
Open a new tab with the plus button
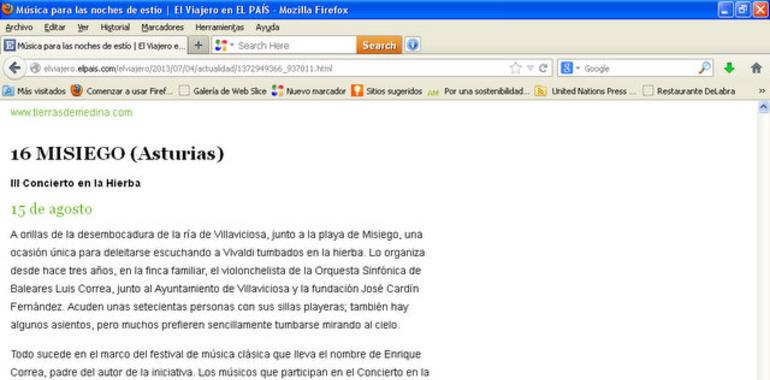pyautogui.click(x=198, y=45)
